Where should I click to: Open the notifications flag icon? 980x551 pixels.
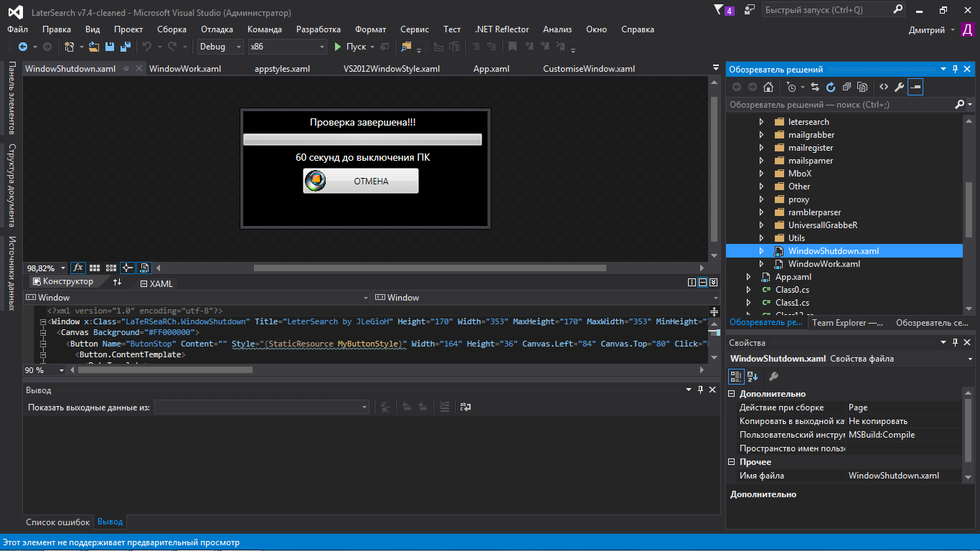pyautogui.click(x=720, y=10)
